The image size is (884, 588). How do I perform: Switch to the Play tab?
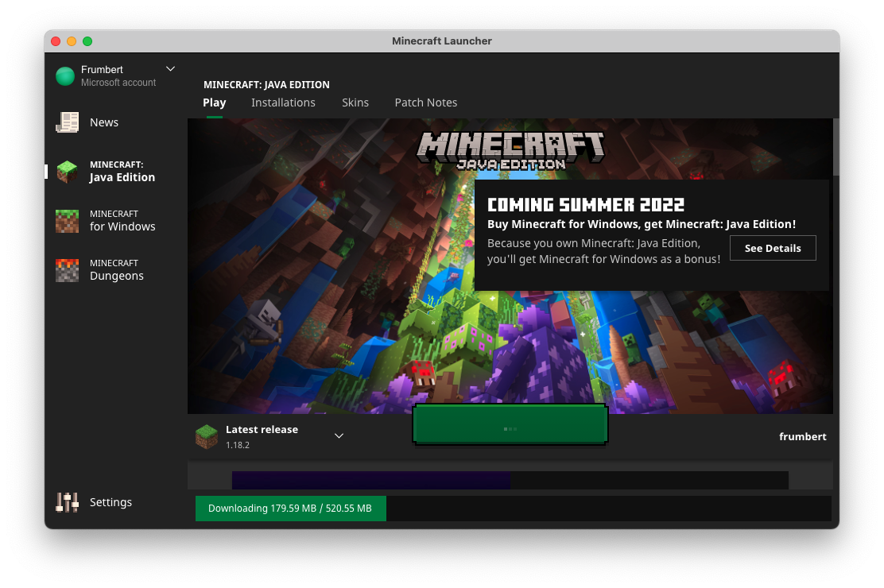coord(214,103)
